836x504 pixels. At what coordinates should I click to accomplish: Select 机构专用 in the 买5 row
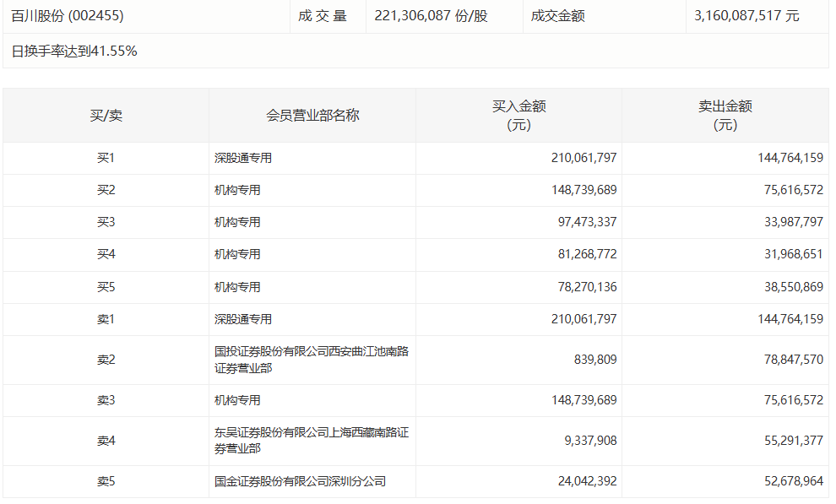tap(237, 287)
